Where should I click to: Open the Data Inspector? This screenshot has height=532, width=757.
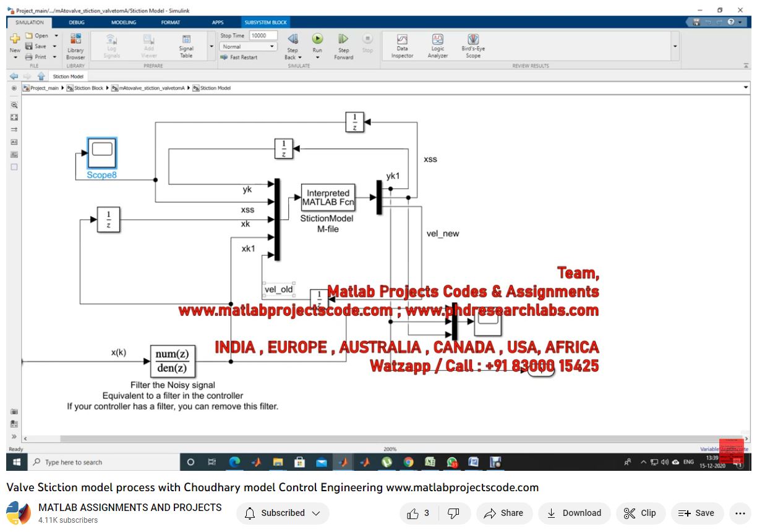(x=402, y=46)
